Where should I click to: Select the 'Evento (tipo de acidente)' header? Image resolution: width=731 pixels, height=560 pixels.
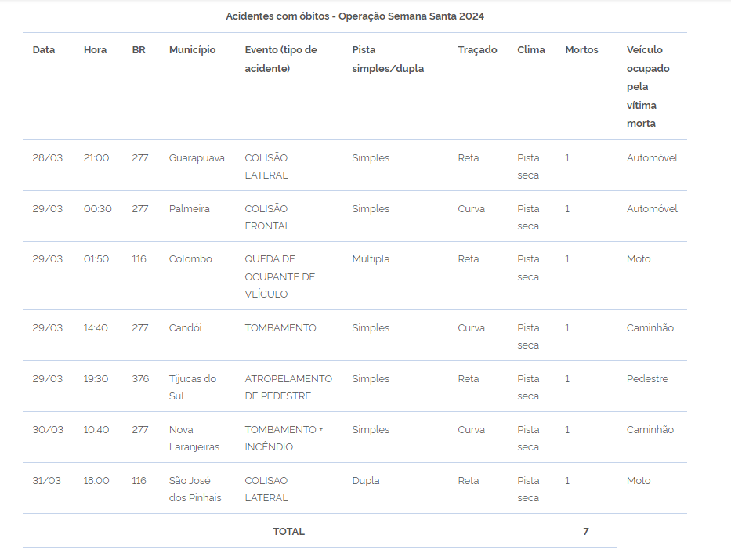[x=280, y=59]
